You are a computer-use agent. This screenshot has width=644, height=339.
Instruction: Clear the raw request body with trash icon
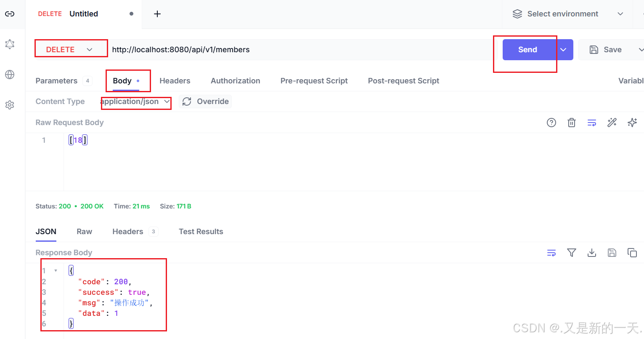(572, 123)
